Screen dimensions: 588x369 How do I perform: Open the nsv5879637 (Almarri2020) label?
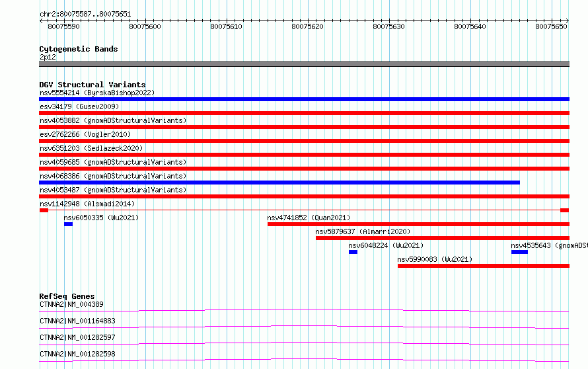(x=363, y=231)
